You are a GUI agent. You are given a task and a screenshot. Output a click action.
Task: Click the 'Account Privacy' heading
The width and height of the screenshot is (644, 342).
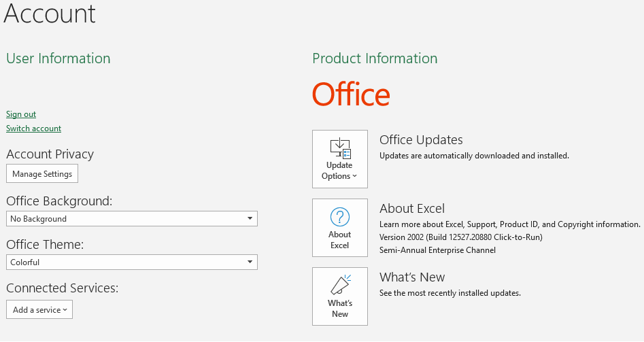[x=50, y=154]
